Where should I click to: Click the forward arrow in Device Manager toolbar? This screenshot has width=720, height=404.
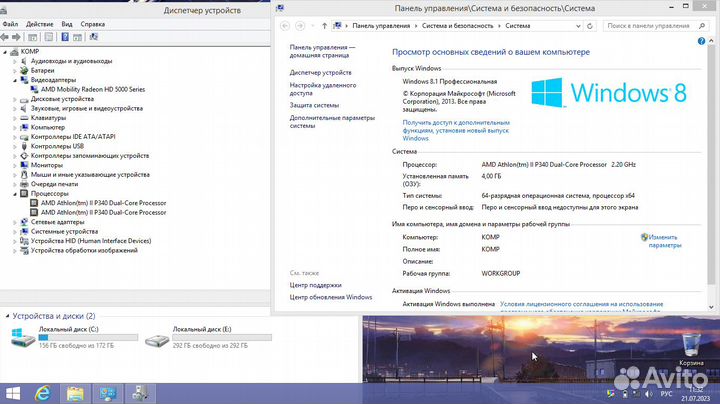coord(16,37)
